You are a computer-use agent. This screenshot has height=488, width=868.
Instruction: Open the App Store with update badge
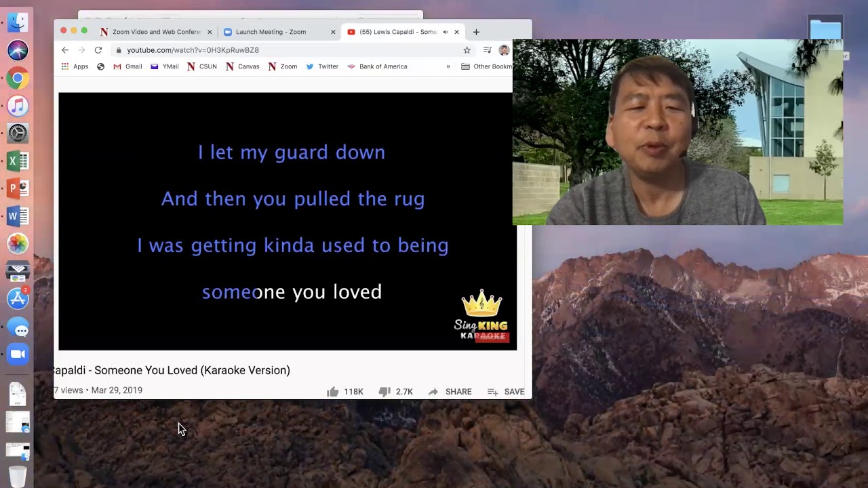pos(18,299)
